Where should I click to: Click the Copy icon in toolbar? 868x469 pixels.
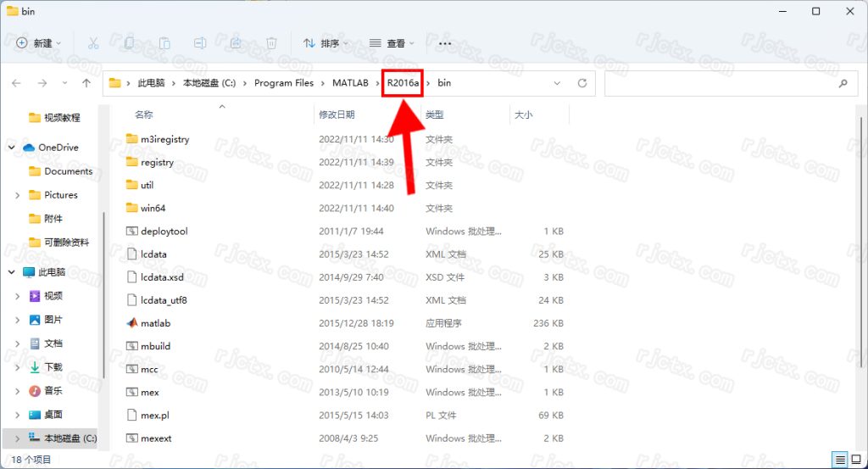tap(129, 43)
